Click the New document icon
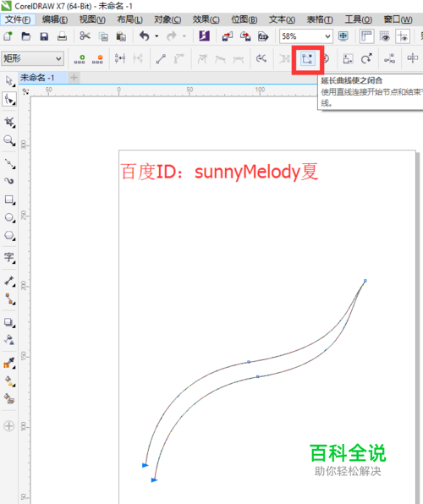This screenshot has width=423, height=504. click(8, 36)
